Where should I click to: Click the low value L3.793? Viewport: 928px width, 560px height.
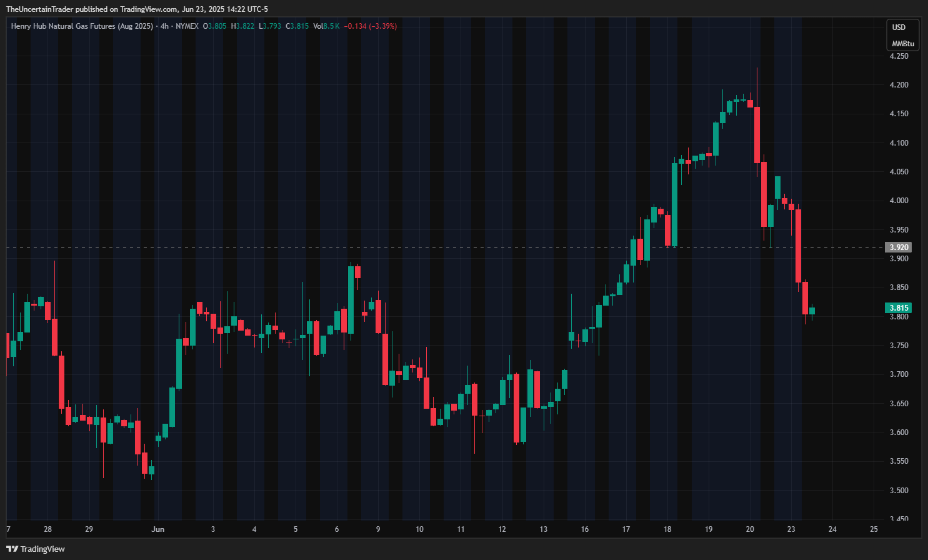270,26
